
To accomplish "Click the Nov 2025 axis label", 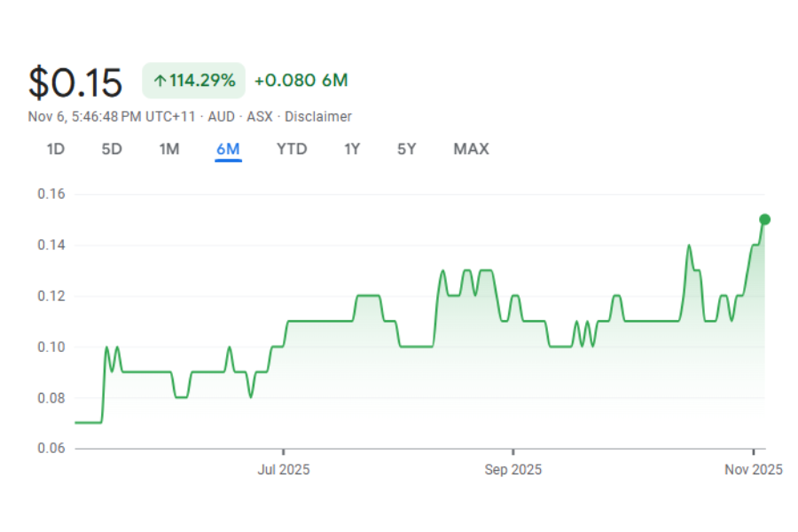I will pyautogui.click(x=754, y=470).
